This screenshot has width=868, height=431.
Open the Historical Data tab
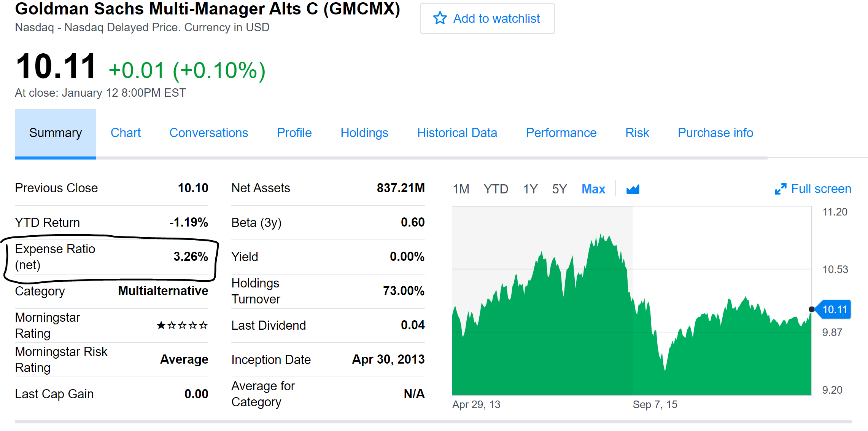(457, 133)
